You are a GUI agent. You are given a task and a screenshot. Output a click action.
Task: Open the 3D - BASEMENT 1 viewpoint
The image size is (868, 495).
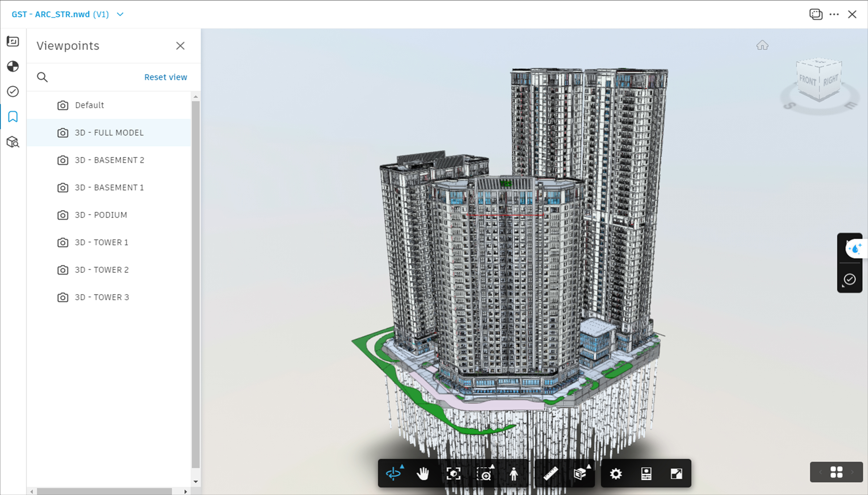click(109, 187)
